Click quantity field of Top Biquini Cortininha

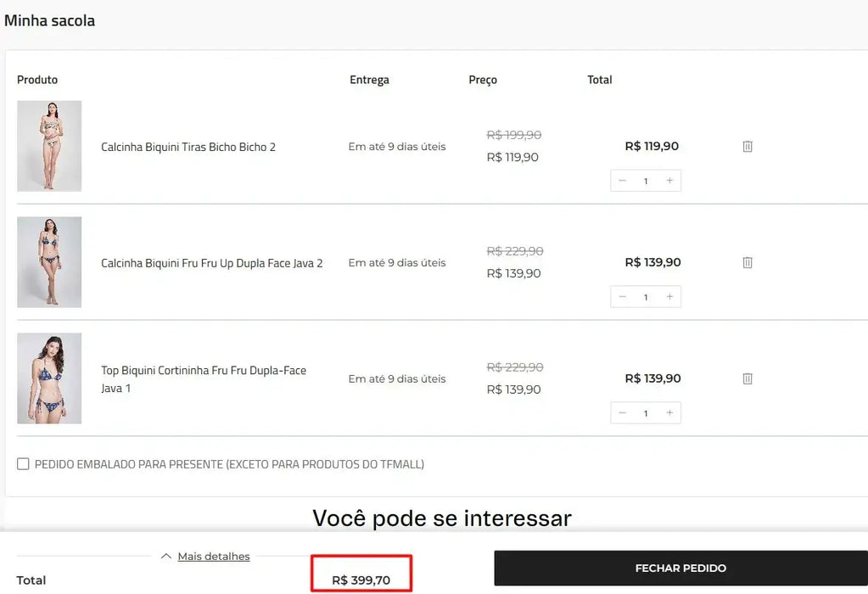click(x=646, y=413)
